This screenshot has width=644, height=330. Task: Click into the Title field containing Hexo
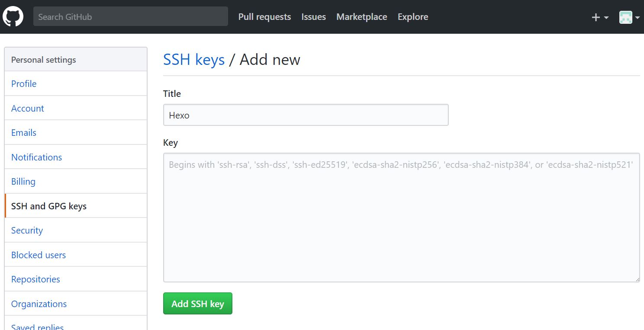click(x=306, y=115)
